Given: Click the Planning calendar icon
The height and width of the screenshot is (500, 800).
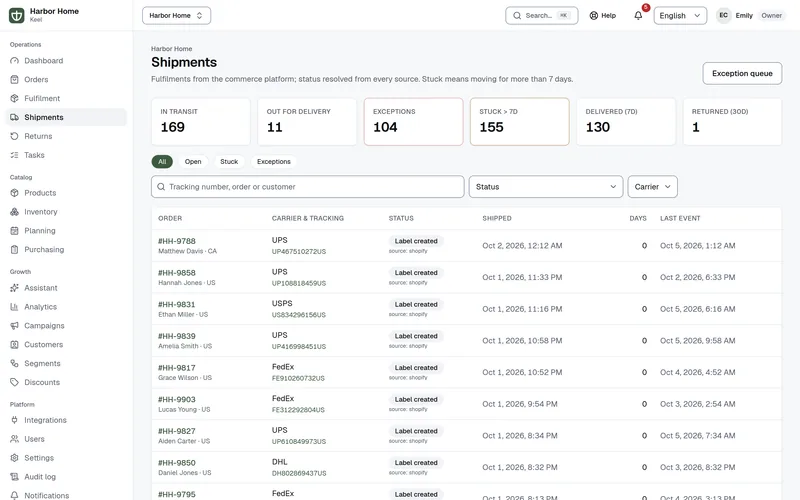Looking at the screenshot, I should click(14, 231).
